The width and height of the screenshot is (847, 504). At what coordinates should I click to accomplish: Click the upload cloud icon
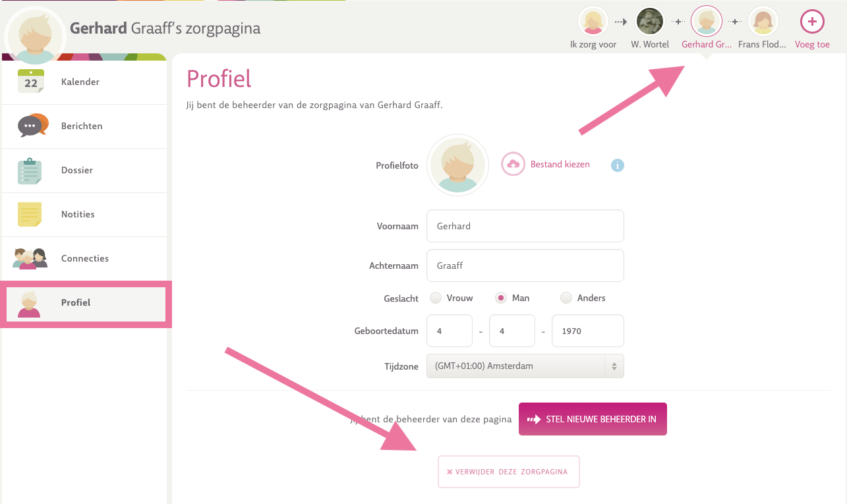click(513, 164)
